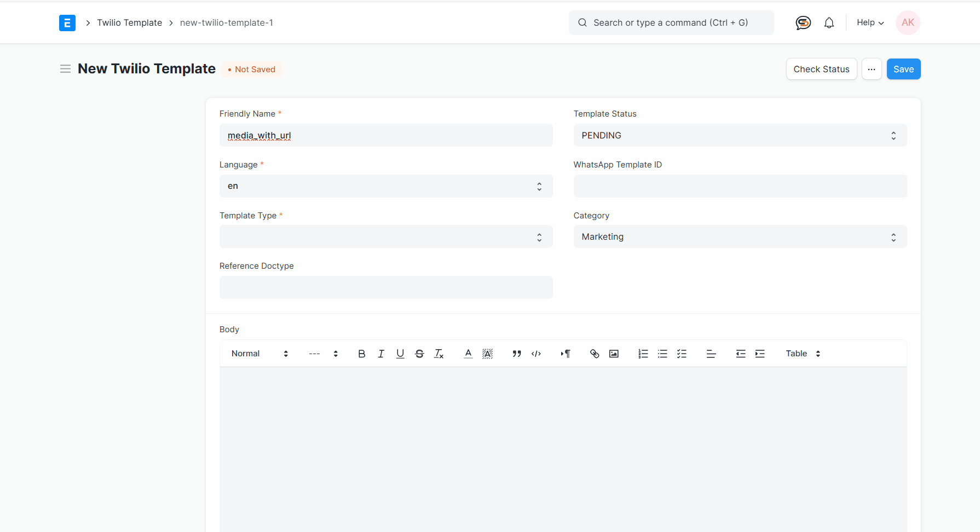Image resolution: width=980 pixels, height=532 pixels.
Task: Open the Help menu
Action: pos(870,22)
